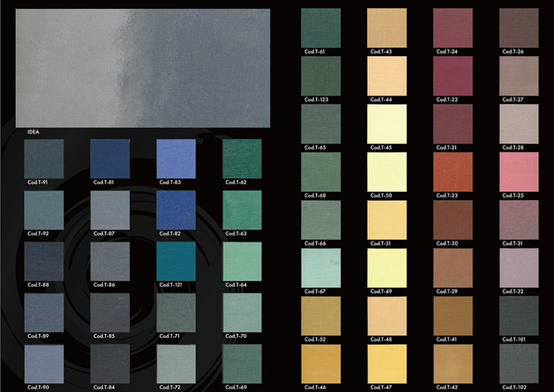This screenshot has height=392, width=554.
Task: Pick the peach Cod.T-44 swatch
Action: pos(387,76)
